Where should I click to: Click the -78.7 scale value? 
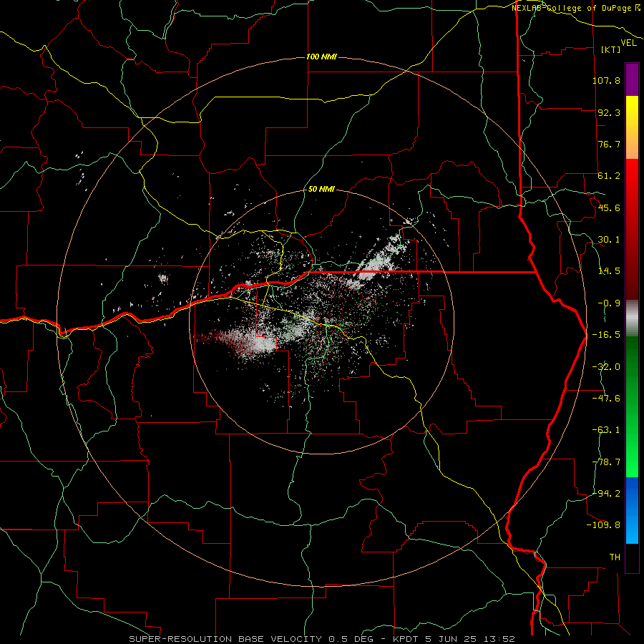click(x=606, y=462)
